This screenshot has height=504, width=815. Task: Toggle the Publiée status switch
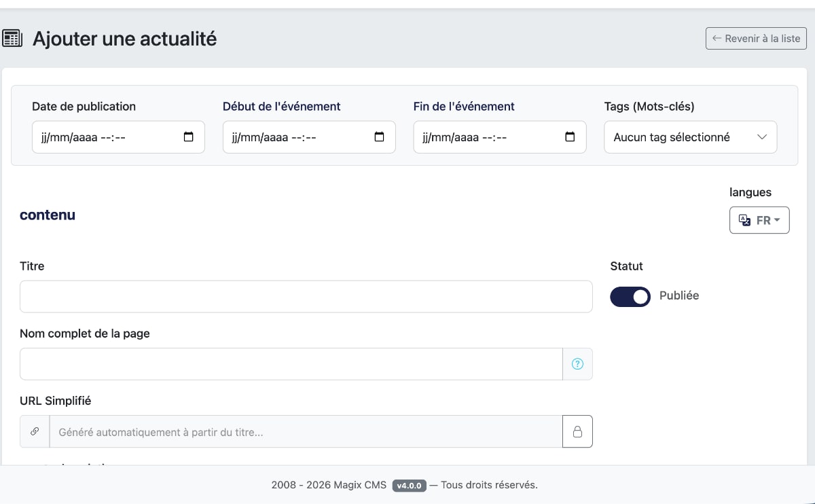click(x=630, y=296)
